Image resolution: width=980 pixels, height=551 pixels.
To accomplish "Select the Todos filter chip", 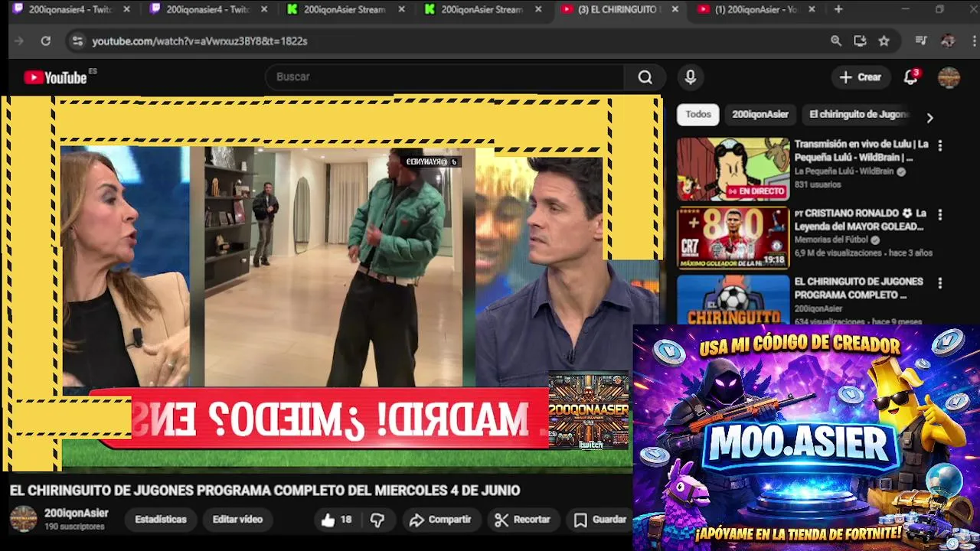I will point(698,115).
